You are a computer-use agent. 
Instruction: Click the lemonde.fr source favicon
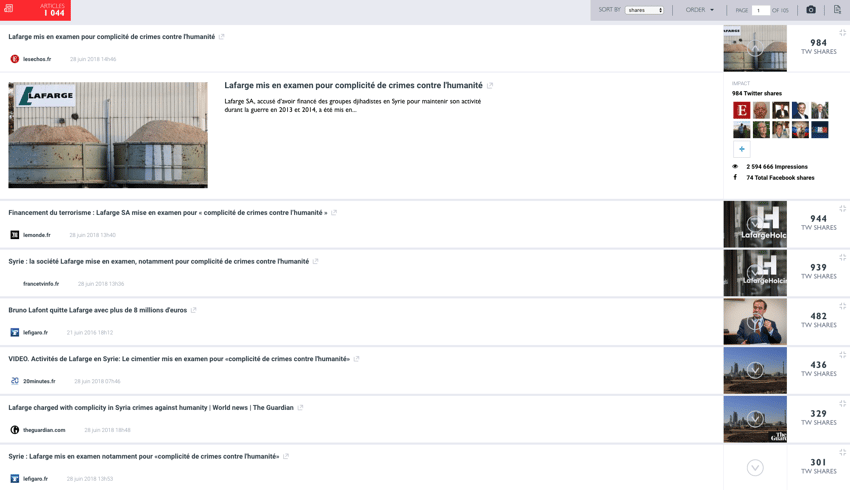tap(15, 235)
